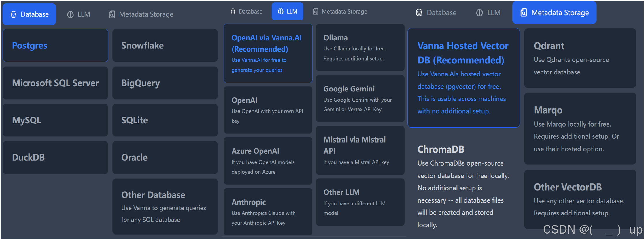Click the brain icon of LLM tab in left panel
This screenshot has width=644, height=240.
click(x=70, y=14)
